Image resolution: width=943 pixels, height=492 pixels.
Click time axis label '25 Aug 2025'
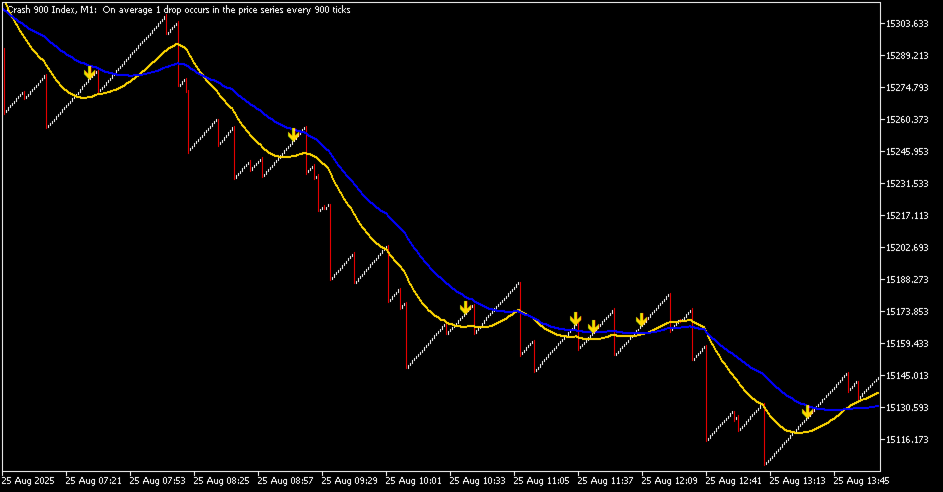tap(28, 481)
